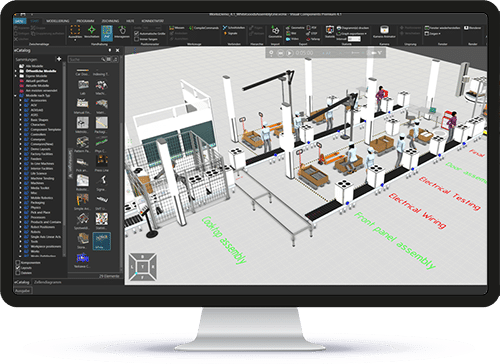500x364 pixels.
Task: Open the Konnektivität tab
Action: tap(152, 21)
